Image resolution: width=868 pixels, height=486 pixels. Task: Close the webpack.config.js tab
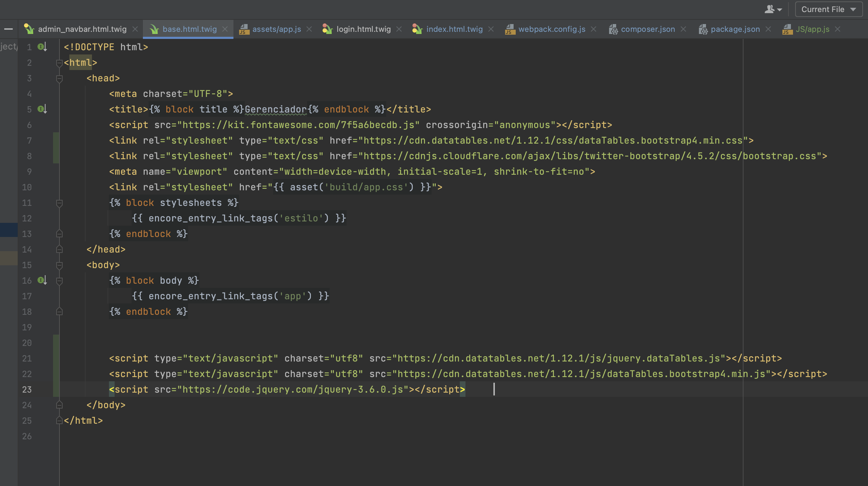tap(594, 29)
